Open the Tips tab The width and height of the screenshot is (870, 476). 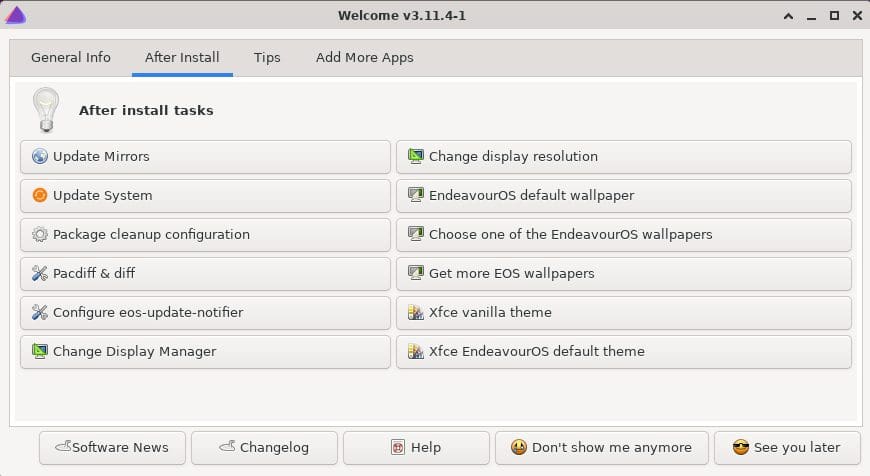[x=267, y=58]
